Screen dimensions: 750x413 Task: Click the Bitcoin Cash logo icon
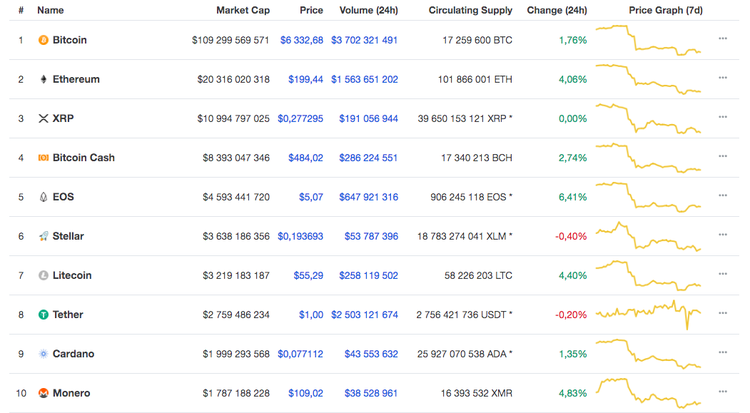click(43, 158)
